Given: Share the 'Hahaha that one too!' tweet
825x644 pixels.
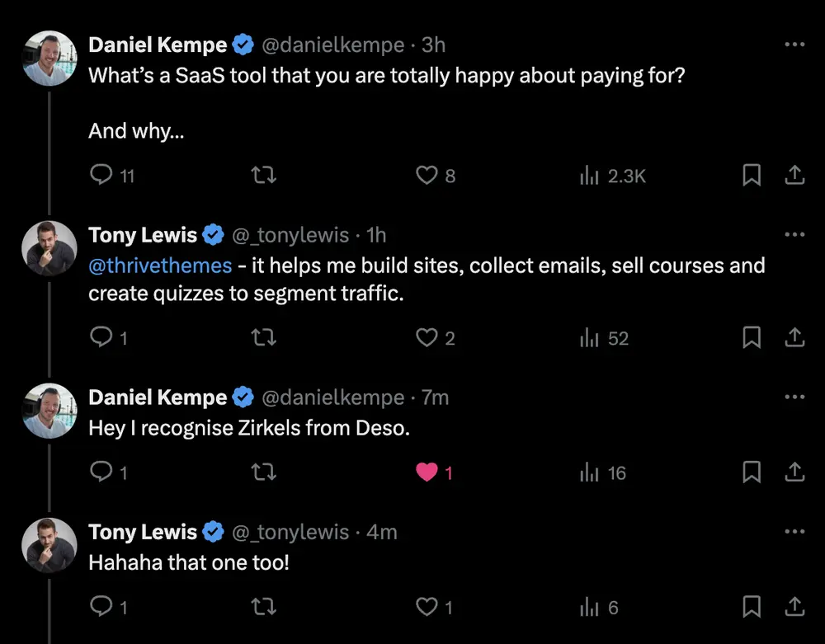Looking at the screenshot, I should [794, 608].
